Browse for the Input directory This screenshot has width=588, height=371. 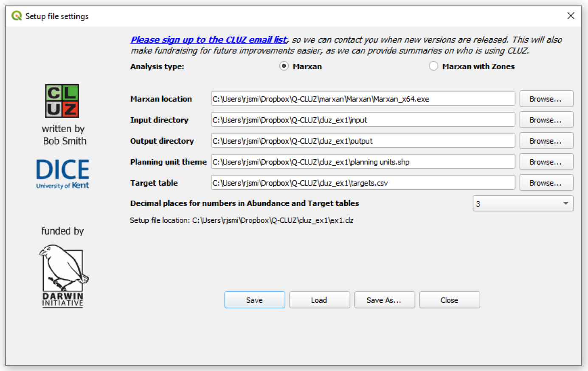pyautogui.click(x=546, y=120)
